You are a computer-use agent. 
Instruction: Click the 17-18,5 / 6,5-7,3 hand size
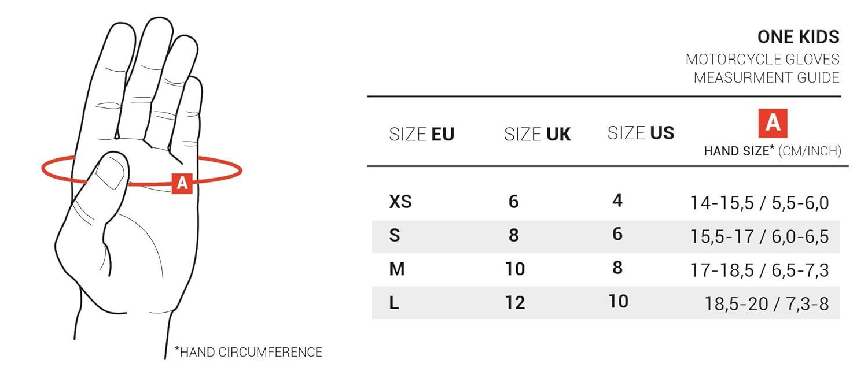click(x=759, y=270)
